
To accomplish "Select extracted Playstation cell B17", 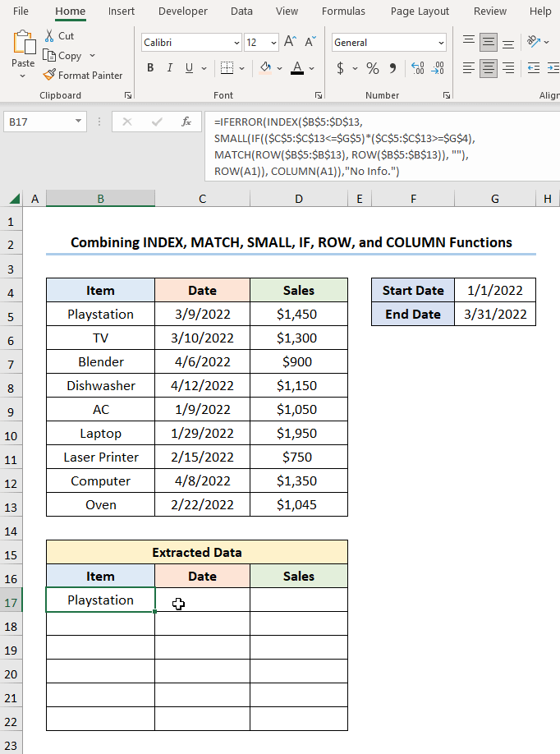I will click(100, 600).
